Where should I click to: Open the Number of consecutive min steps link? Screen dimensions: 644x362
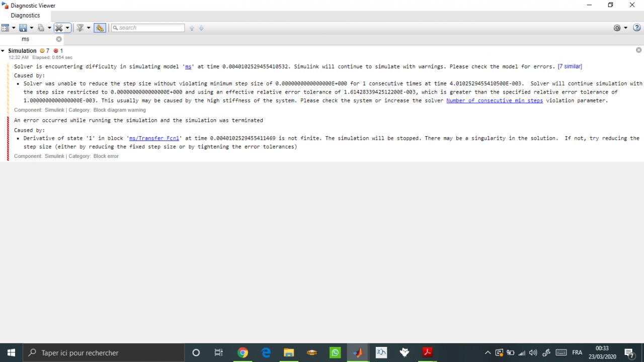(495, 101)
